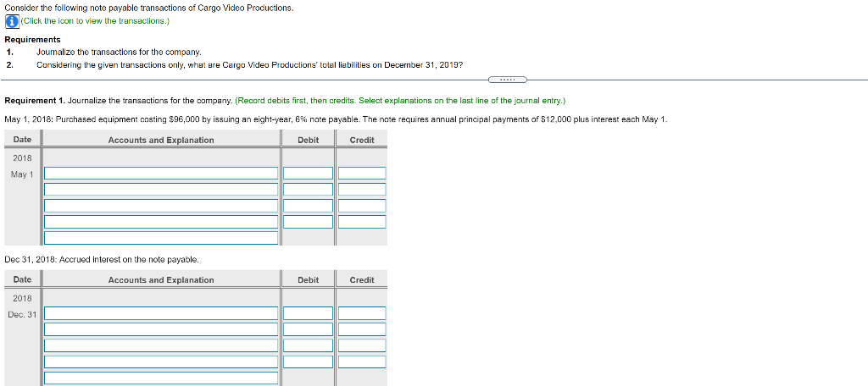
Task: Select third account field in May 1 table
Action: tap(161, 206)
